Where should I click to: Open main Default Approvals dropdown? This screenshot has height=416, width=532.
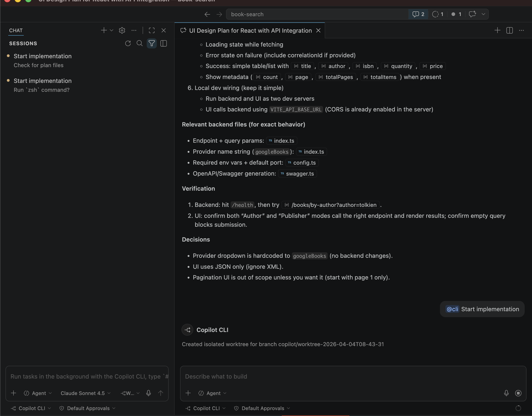click(x=262, y=408)
